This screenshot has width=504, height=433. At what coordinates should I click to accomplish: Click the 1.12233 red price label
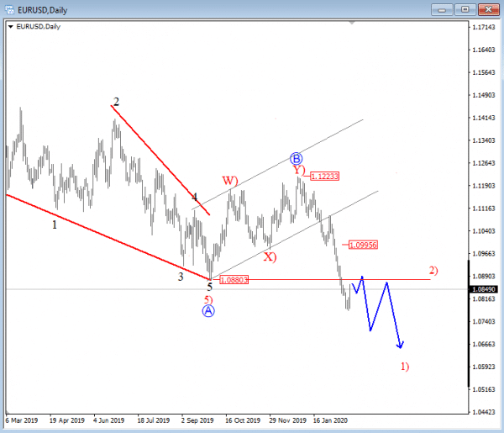pos(324,177)
